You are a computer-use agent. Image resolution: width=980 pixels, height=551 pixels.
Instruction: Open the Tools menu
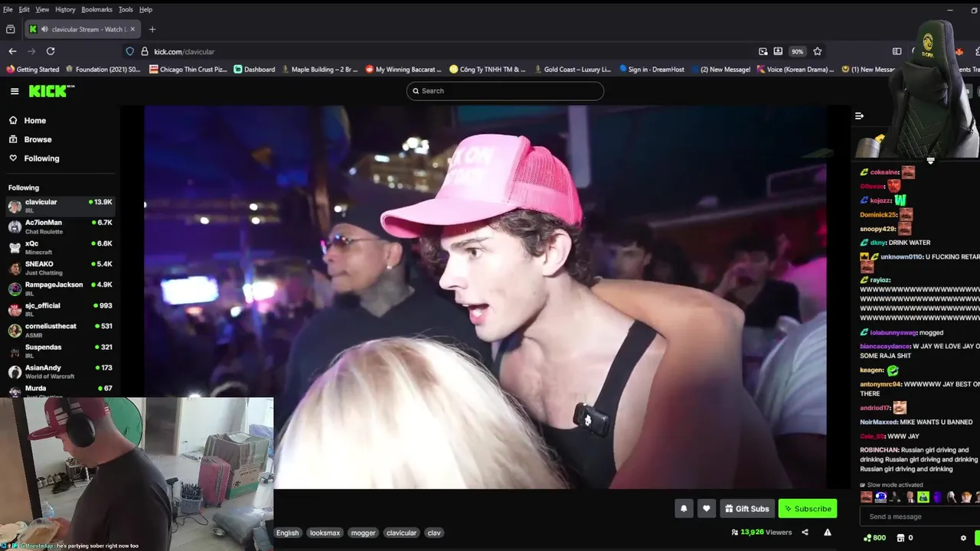[x=126, y=9]
